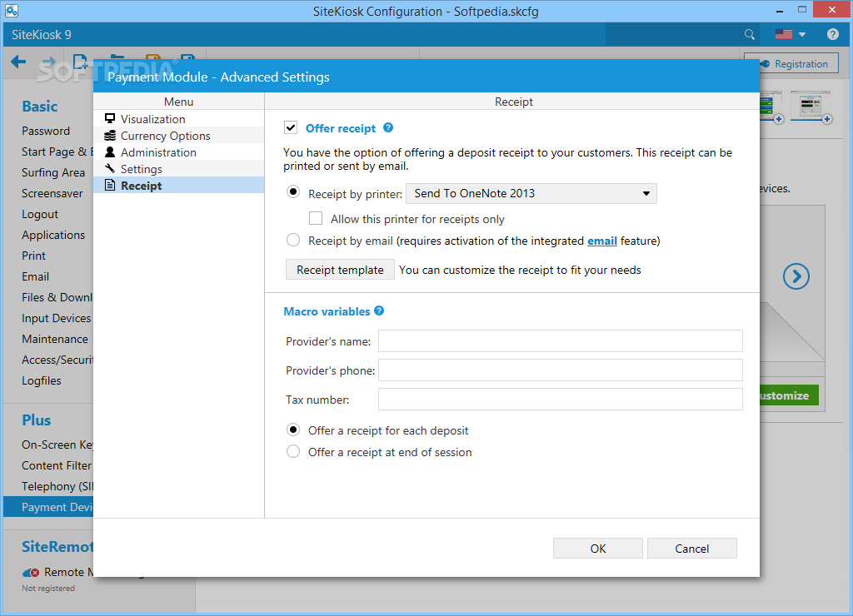Click the help question mark in the SiteKiosk header
The image size is (853, 616).
[x=832, y=34]
